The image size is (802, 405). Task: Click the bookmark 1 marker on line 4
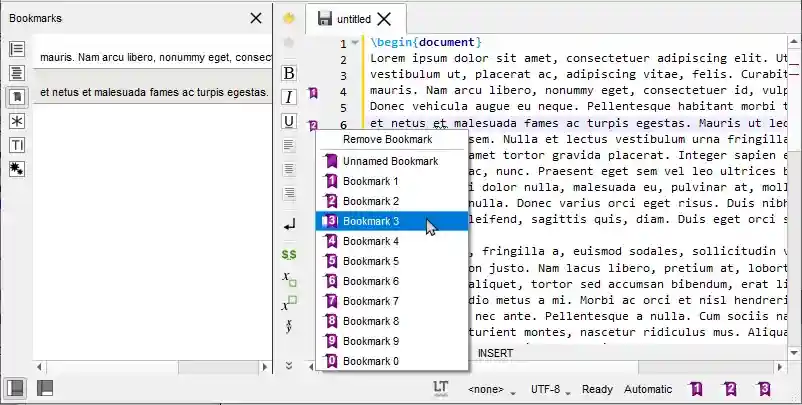(x=313, y=93)
